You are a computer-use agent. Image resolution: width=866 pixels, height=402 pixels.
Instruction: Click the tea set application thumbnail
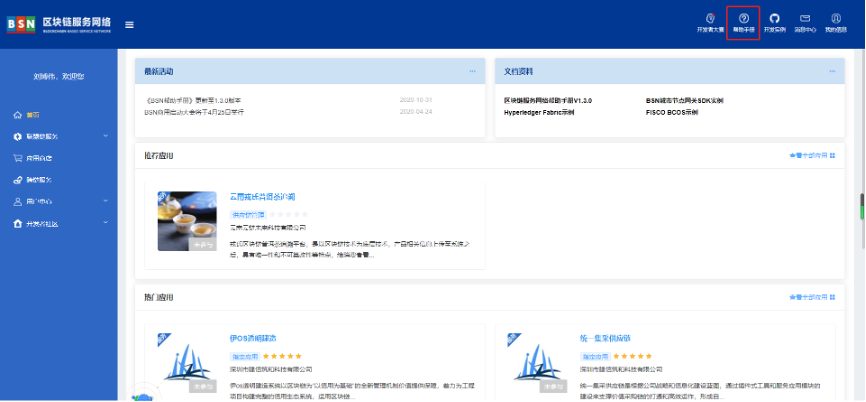[x=187, y=220]
